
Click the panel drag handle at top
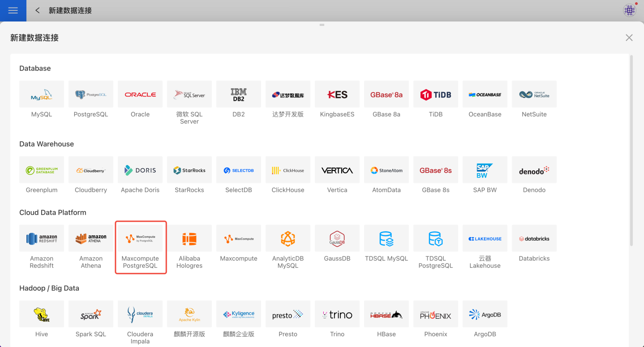coord(322,25)
